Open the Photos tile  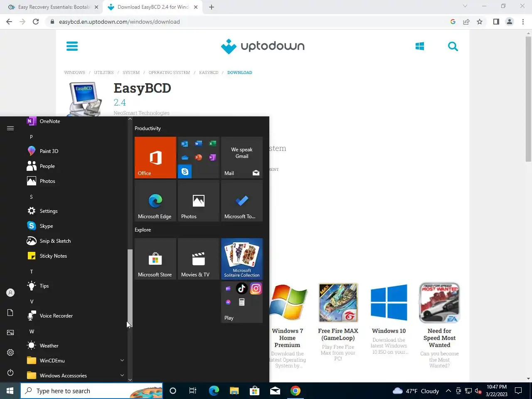pos(199,201)
